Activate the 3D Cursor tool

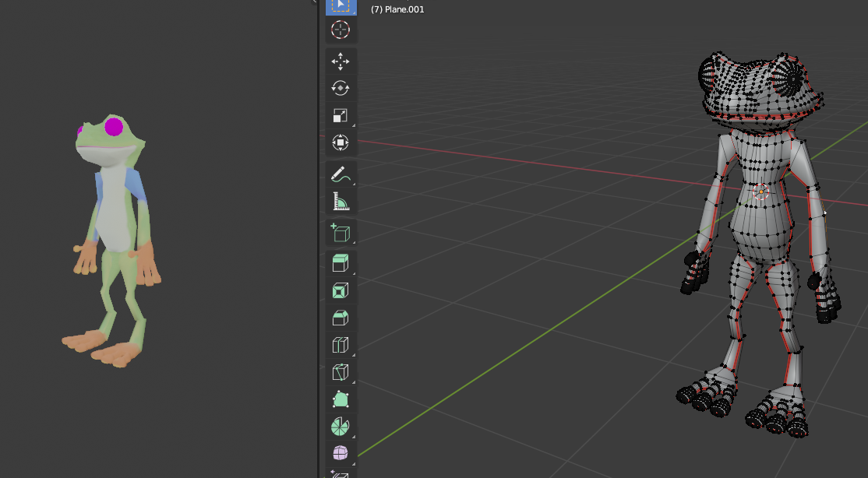(340, 30)
